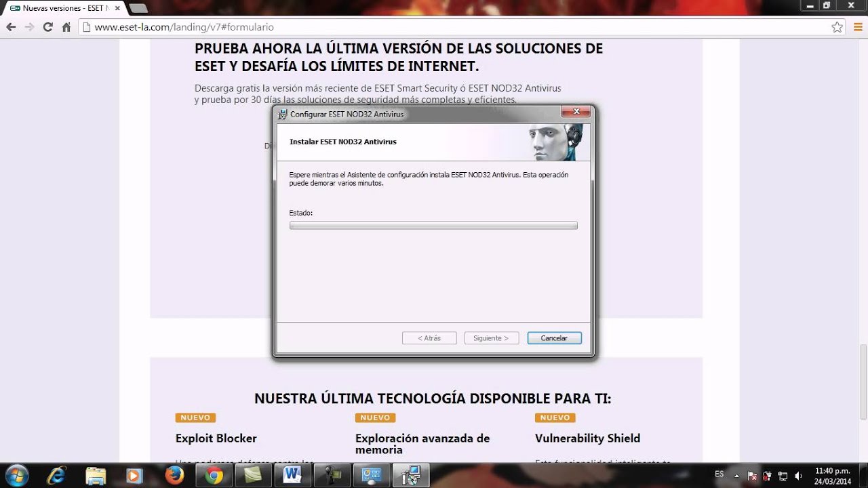Open the network tray icon
The image size is (868, 488).
(783, 476)
